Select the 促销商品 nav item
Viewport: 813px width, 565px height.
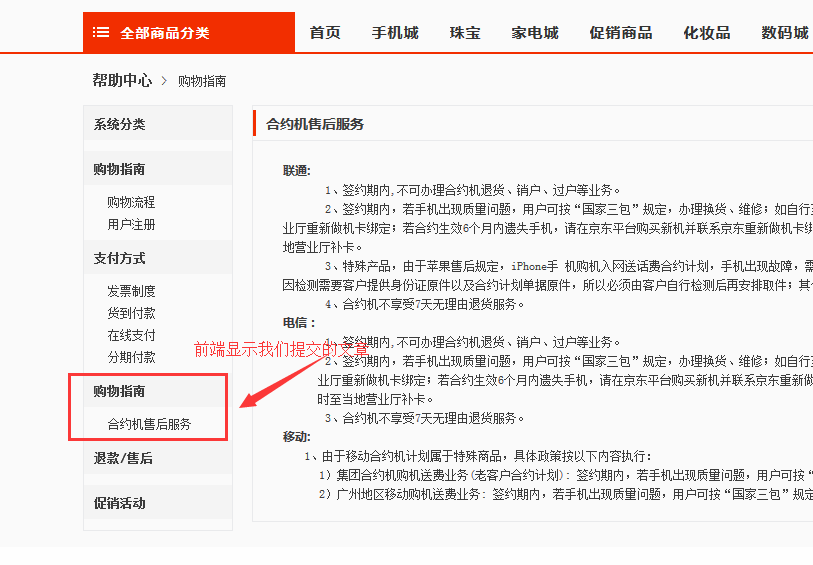pos(621,33)
